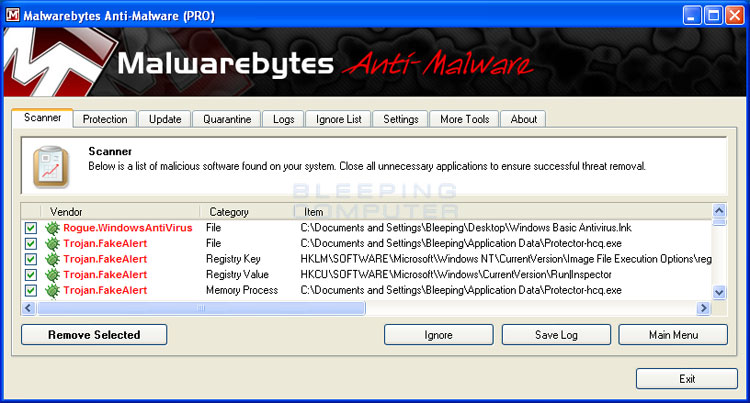Screen dimensions: 750x403
Task: Select the Windows Basic Antivirus.lnk path
Action: pyautogui.click(x=466, y=228)
